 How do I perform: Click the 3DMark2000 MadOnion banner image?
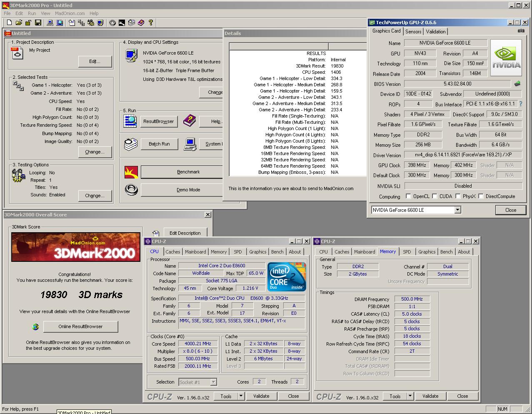(x=76, y=247)
